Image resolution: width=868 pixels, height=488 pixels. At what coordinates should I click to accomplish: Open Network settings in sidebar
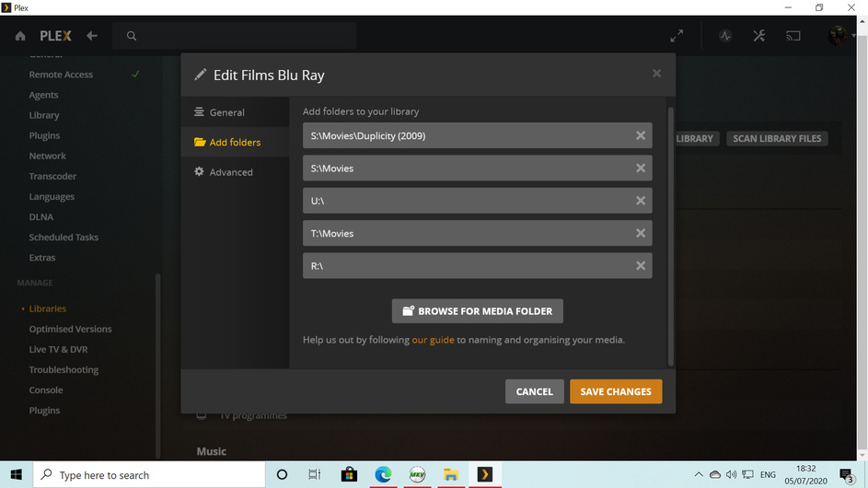pos(48,157)
